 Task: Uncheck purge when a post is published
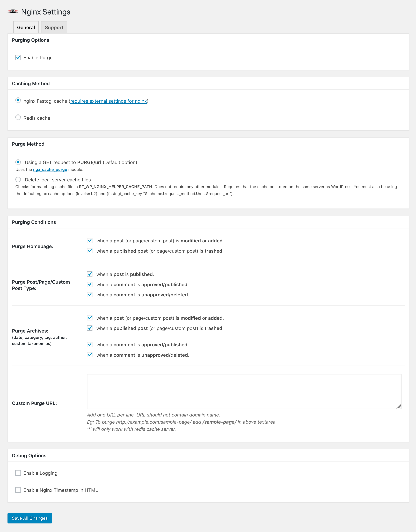90,274
